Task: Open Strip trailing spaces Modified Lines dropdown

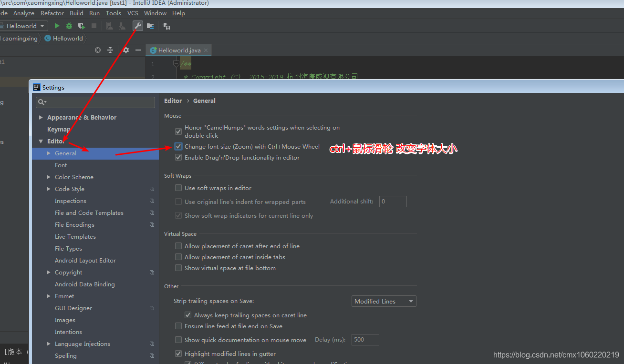Action: click(x=384, y=301)
